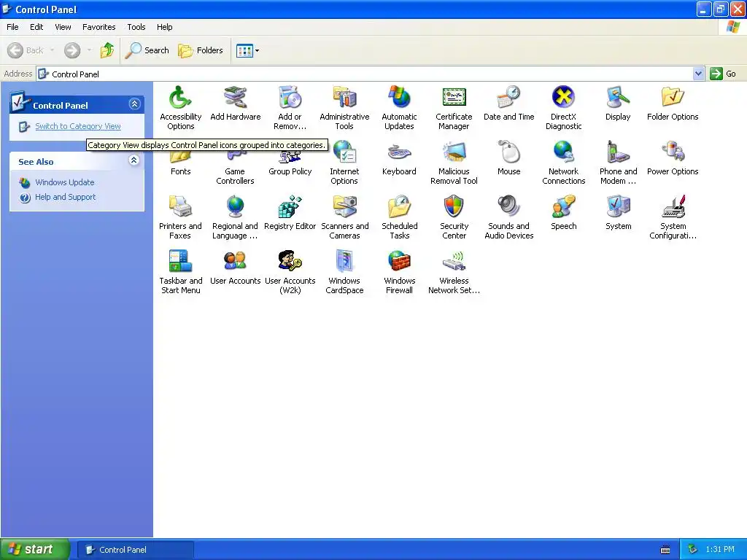The height and width of the screenshot is (560, 747).
Task: Open the Edit menu
Action: click(x=36, y=27)
